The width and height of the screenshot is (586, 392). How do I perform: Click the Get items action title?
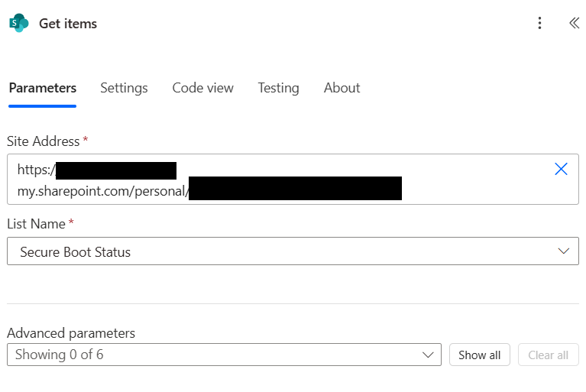tap(68, 24)
